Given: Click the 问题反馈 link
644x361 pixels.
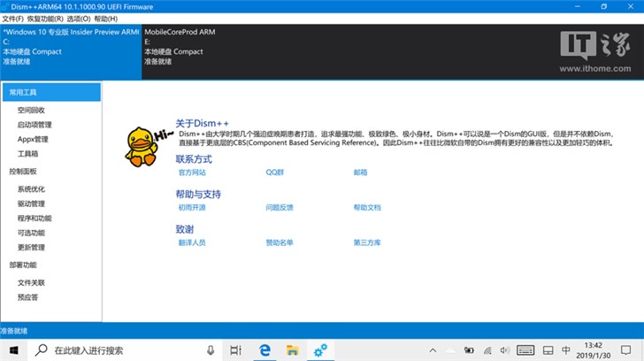Looking at the screenshot, I should (280, 207).
